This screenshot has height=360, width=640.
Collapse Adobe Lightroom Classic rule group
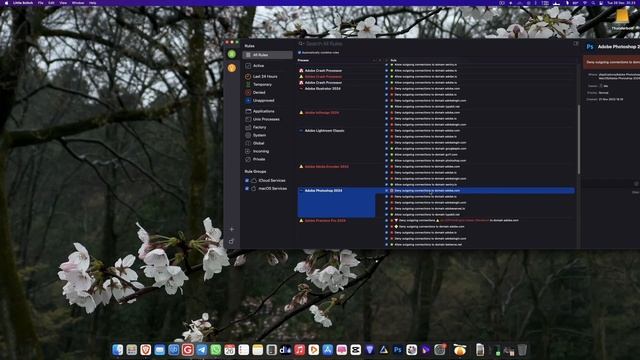301,131
